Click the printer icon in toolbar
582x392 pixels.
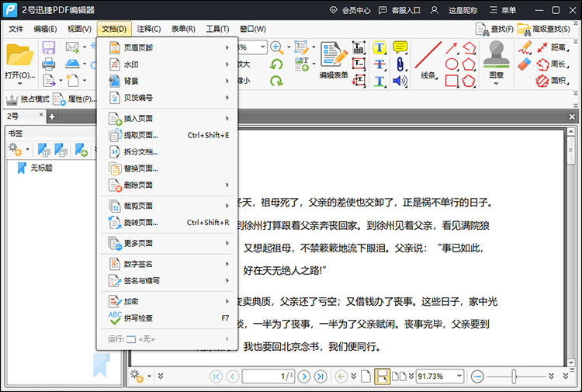49,64
